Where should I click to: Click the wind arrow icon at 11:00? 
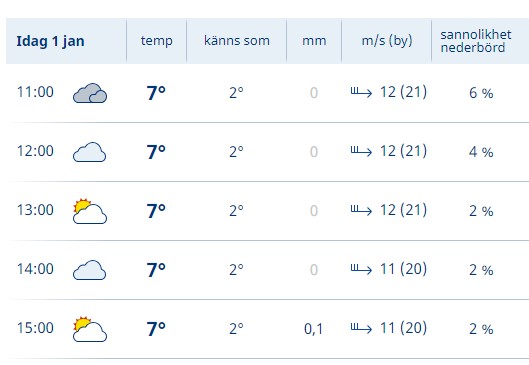tap(361, 92)
